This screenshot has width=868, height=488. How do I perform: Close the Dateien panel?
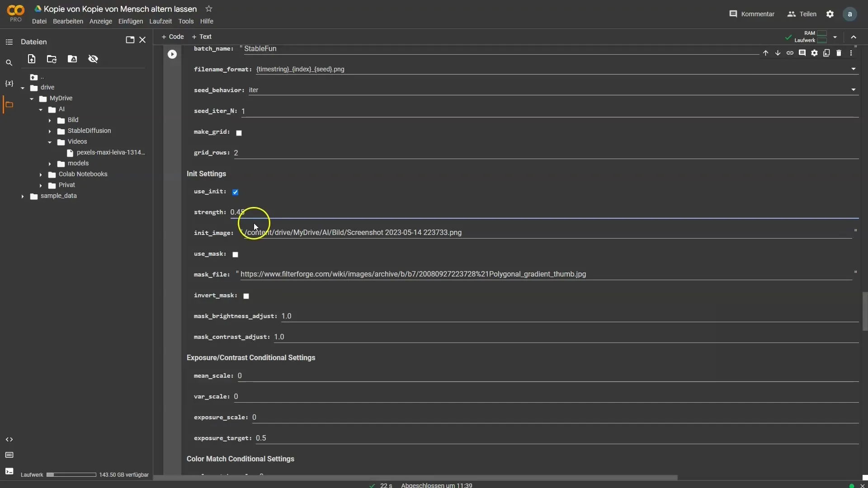click(x=142, y=40)
